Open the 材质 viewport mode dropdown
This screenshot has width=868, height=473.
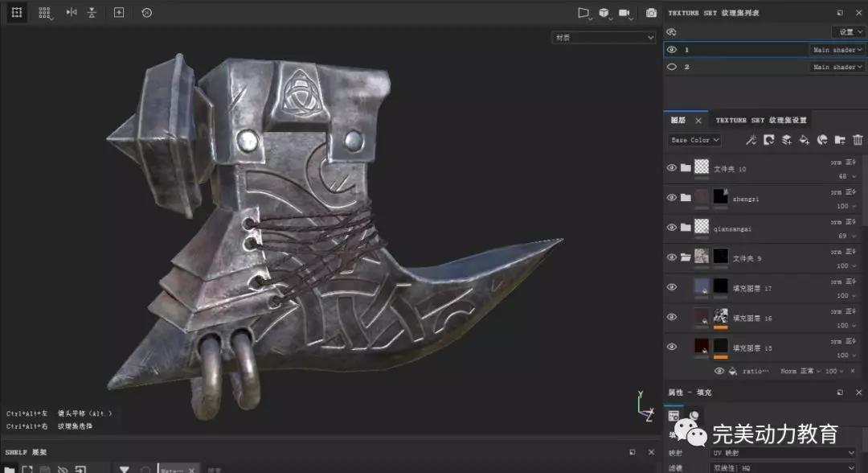click(x=604, y=37)
